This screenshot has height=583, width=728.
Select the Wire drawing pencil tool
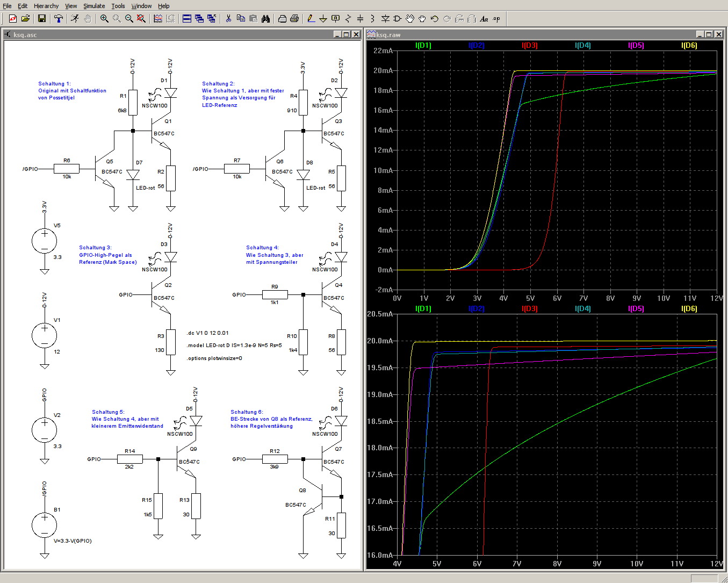pyautogui.click(x=311, y=19)
